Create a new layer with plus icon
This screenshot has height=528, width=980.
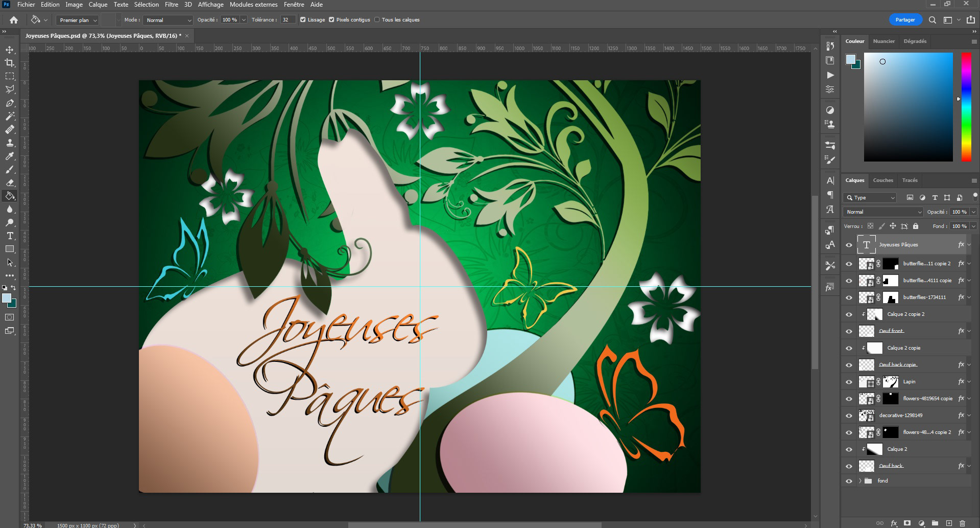(x=949, y=523)
